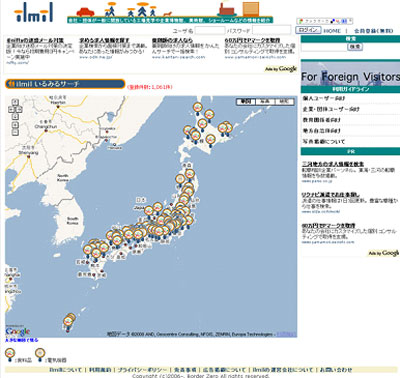Viewport: 400px width, 378px height.
Task: Go to the HOME link
Action: [x=332, y=31]
